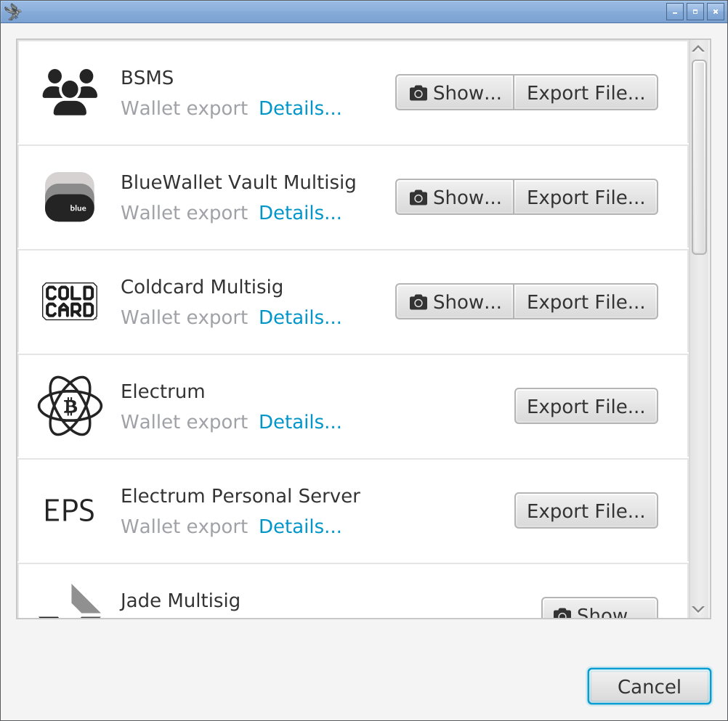
Task: Close the dialog window
Action: (x=716, y=12)
